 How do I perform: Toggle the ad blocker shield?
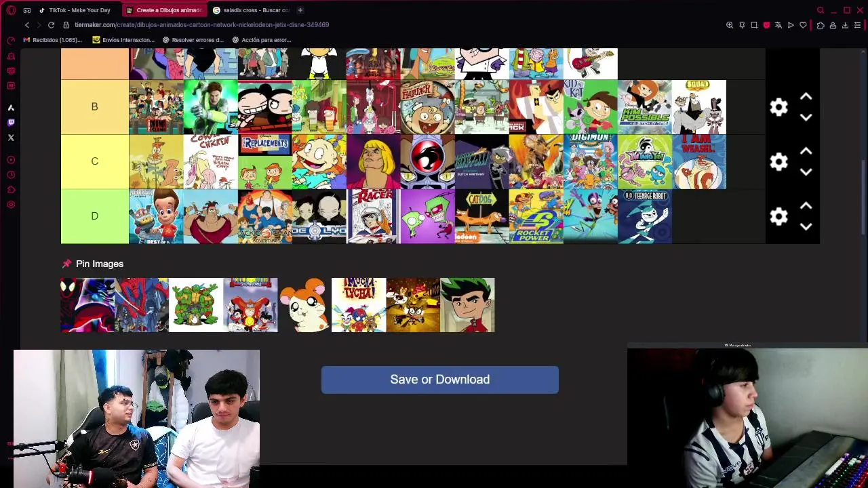click(x=766, y=25)
